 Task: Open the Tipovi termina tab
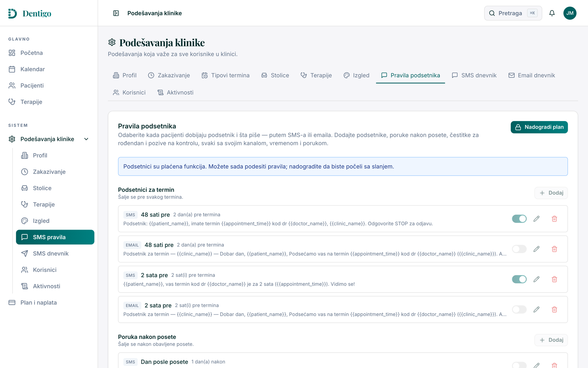pos(226,75)
